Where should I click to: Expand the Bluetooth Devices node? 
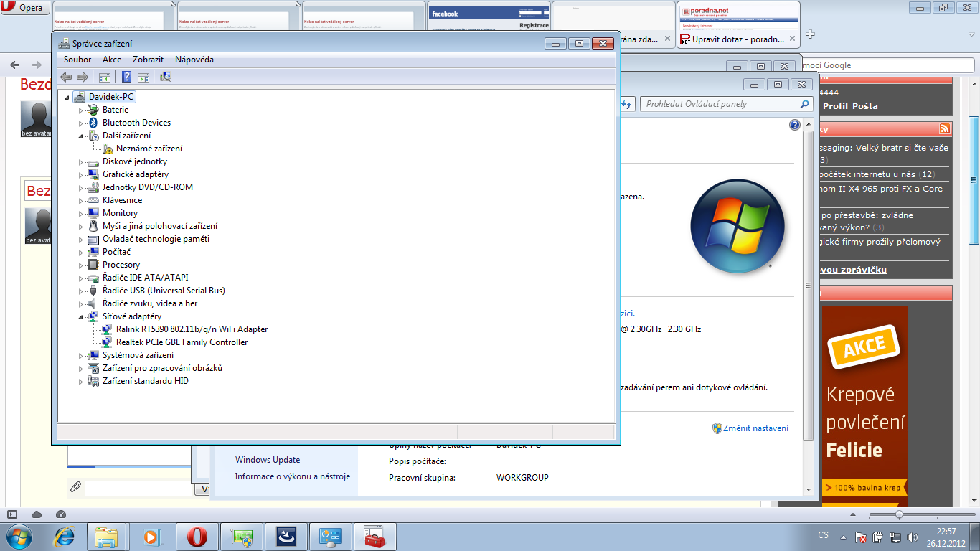[x=81, y=123]
